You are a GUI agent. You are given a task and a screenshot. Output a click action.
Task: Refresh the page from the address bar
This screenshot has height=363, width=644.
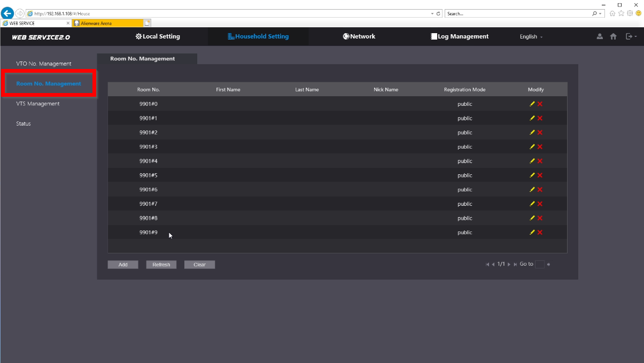439,13
